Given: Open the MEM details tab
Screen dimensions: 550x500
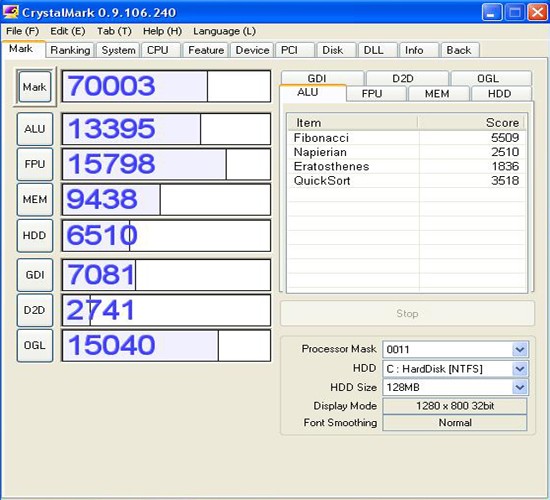Looking at the screenshot, I should (439, 93).
